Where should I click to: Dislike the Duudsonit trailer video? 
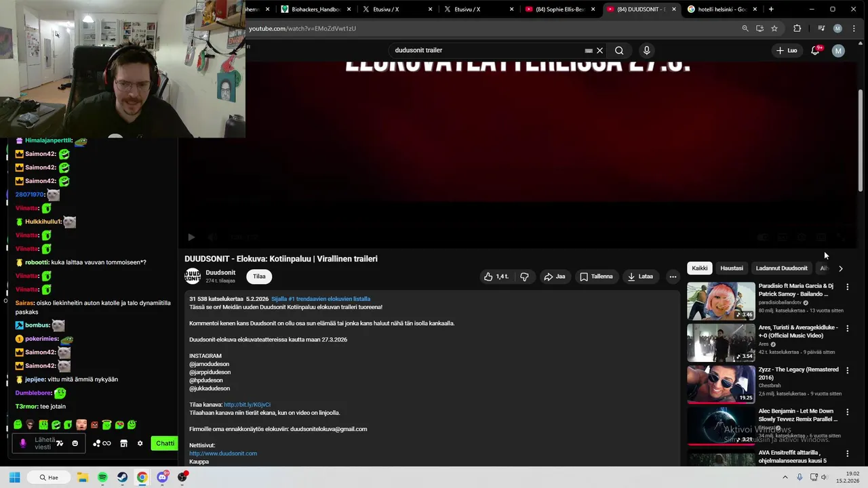524,277
